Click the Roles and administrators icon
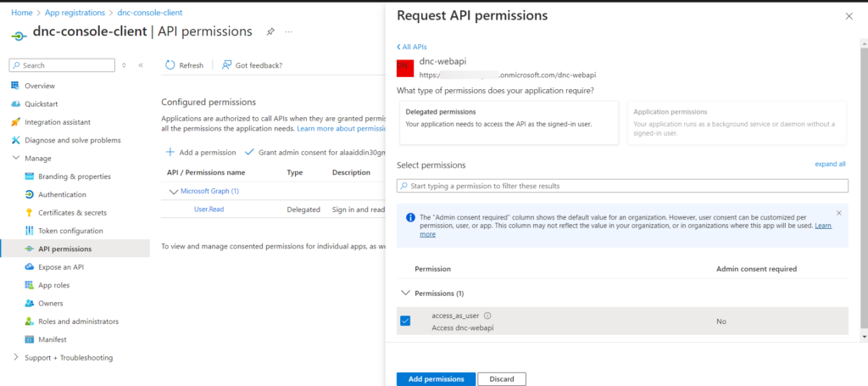 click(30, 322)
